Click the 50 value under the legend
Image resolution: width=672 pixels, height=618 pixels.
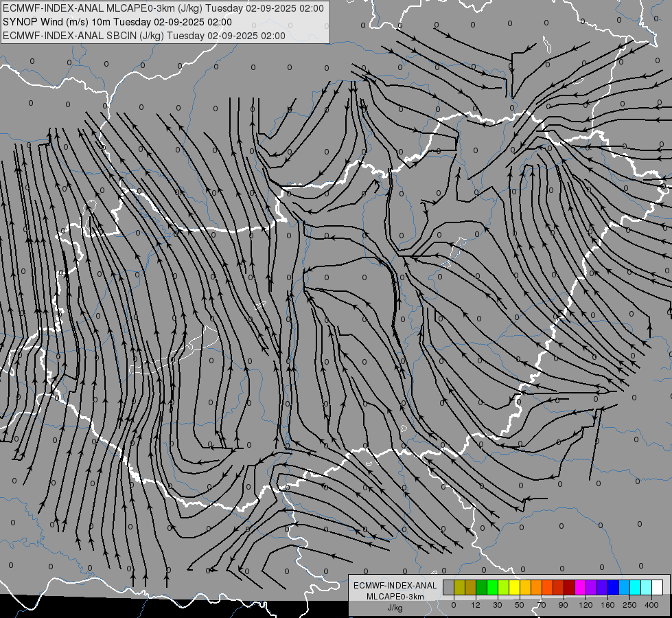[x=520, y=605]
